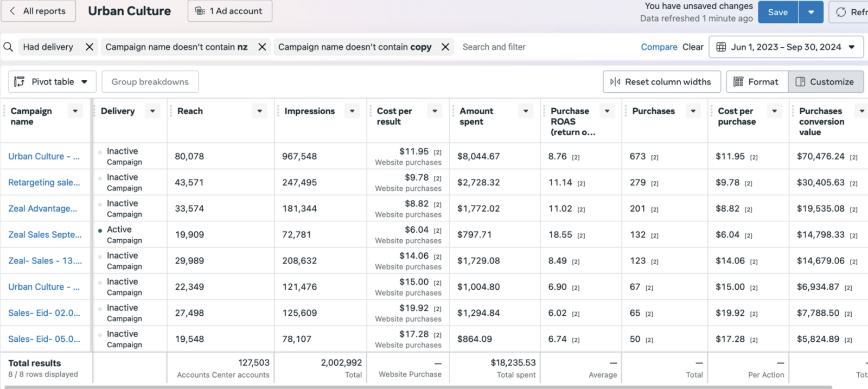Open the Retargeting sale campaign link
Image resolution: width=868 pixels, height=389 pixels.
(44, 182)
